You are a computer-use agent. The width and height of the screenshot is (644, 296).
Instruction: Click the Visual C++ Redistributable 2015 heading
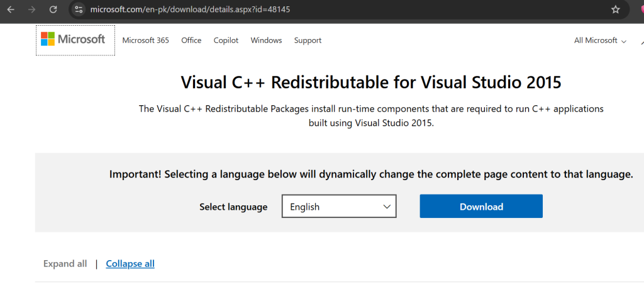pyautogui.click(x=371, y=83)
